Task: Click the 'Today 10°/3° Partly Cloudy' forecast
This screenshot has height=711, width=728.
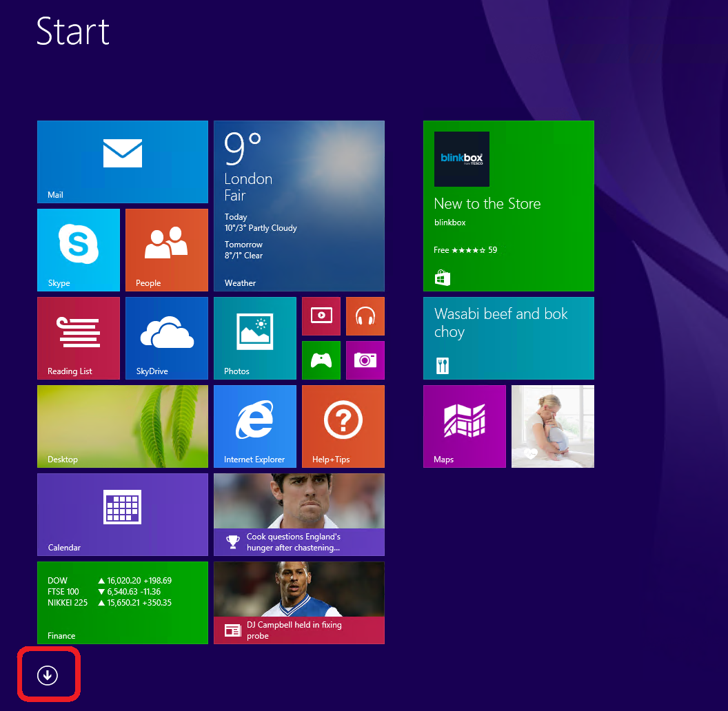Action: 261,223
